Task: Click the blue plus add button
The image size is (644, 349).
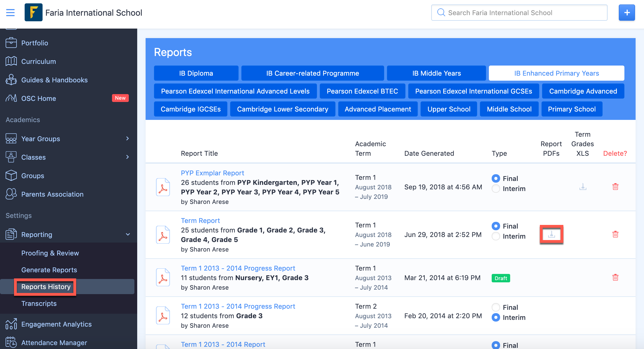Action: click(x=627, y=13)
